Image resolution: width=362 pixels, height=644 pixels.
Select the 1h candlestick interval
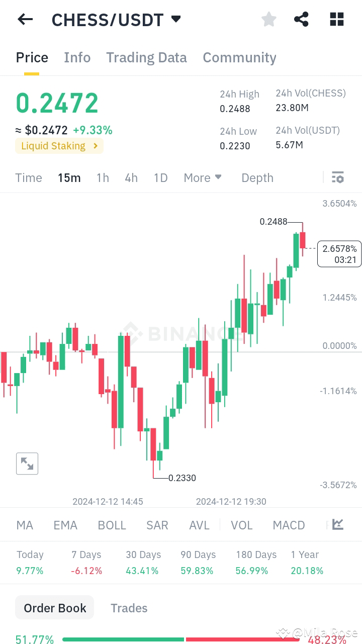pos(103,177)
